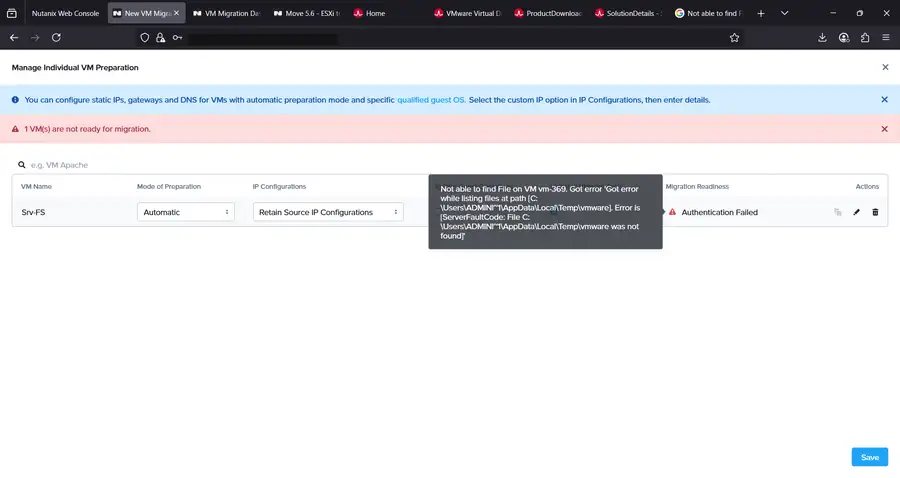This screenshot has height=478, width=900.
Task: Click the recent browsing icon at tab bar start
Action: [11, 13]
